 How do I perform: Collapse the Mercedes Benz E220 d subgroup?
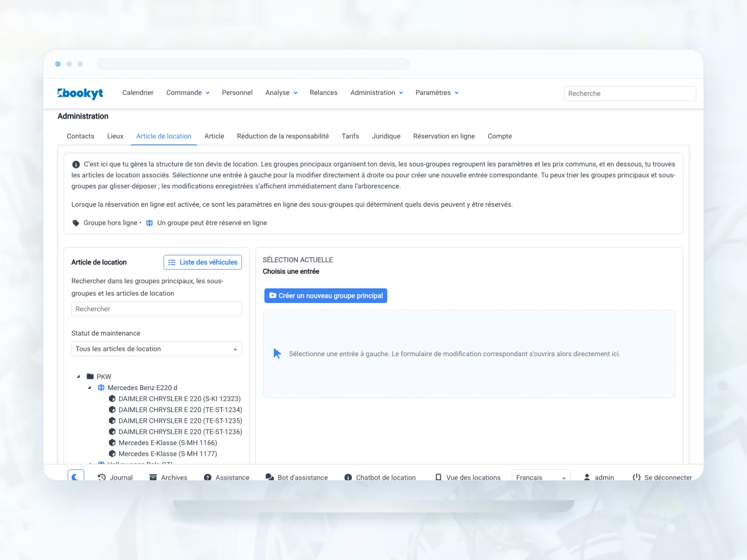(89, 388)
